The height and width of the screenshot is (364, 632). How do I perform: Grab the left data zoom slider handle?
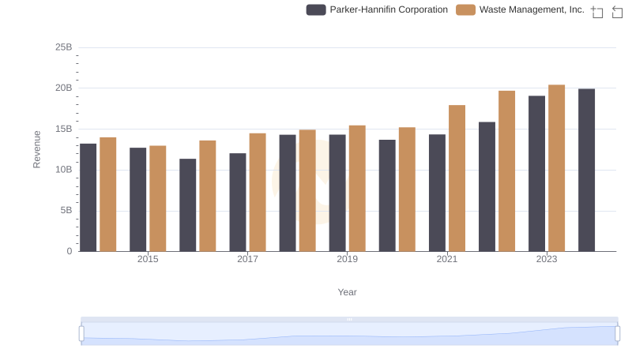pyautogui.click(x=81, y=333)
